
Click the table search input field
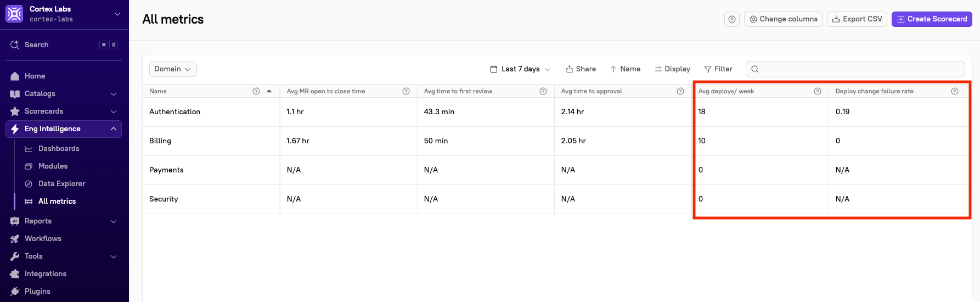click(x=855, y=69)
